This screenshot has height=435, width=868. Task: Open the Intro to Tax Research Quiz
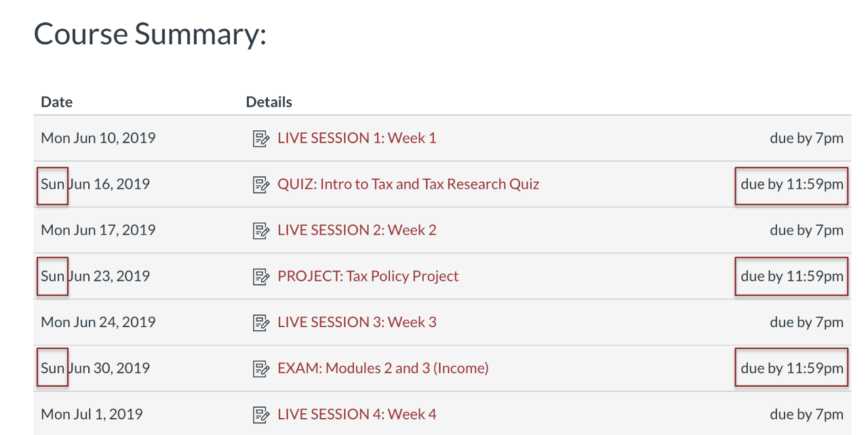408,184
